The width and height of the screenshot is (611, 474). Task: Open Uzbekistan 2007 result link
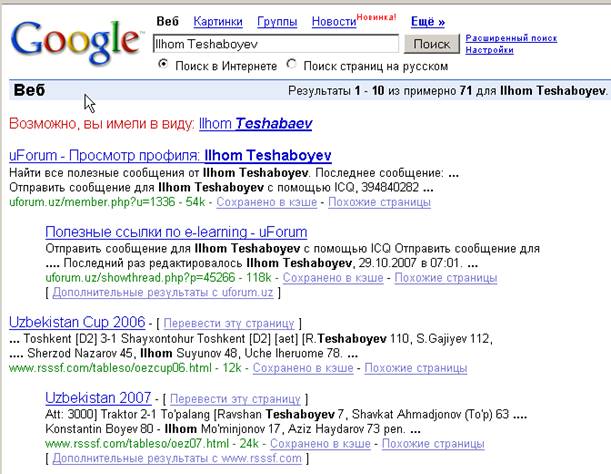coord(98,398)
